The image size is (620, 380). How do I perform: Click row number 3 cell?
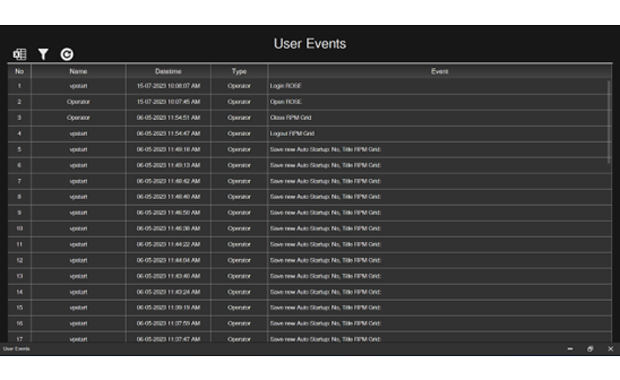19,117
